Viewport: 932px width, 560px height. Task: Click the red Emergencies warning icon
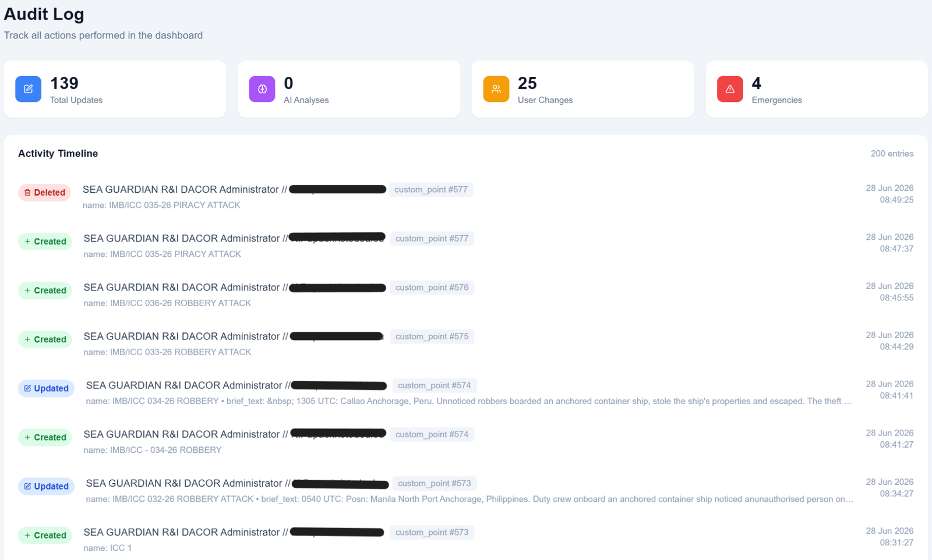(730, 89)
